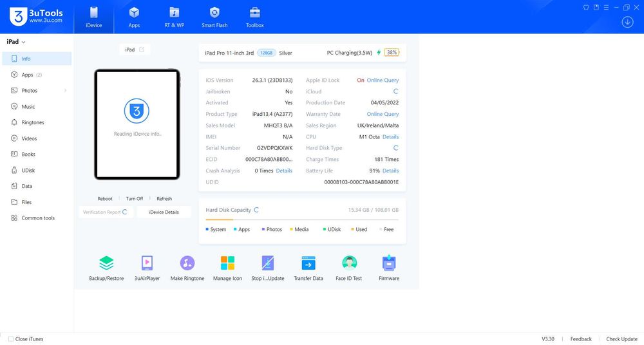Open Books in the sidebar
The image size is (644, 345).
37,154
